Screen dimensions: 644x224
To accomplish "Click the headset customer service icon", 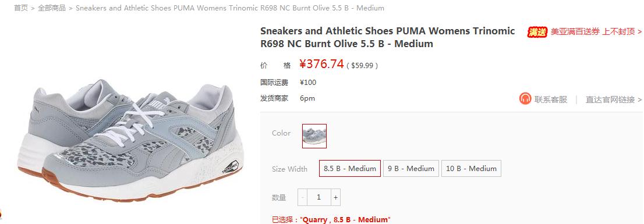I will tap(525, 98).
